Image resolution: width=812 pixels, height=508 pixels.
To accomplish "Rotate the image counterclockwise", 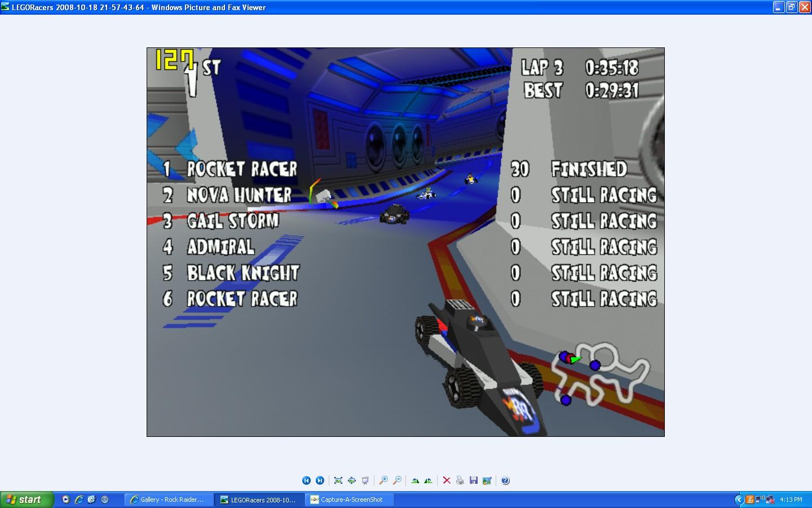I will [x=429, y=480].
